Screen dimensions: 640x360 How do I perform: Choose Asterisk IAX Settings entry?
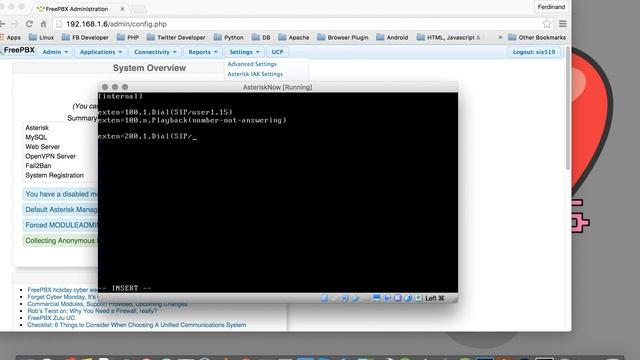tap(255, 74)
